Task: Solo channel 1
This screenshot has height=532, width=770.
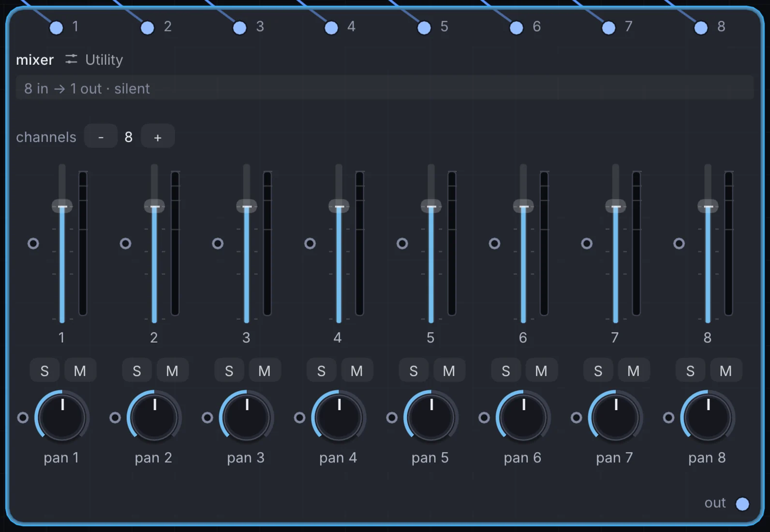Action: [x=44, y=370]
